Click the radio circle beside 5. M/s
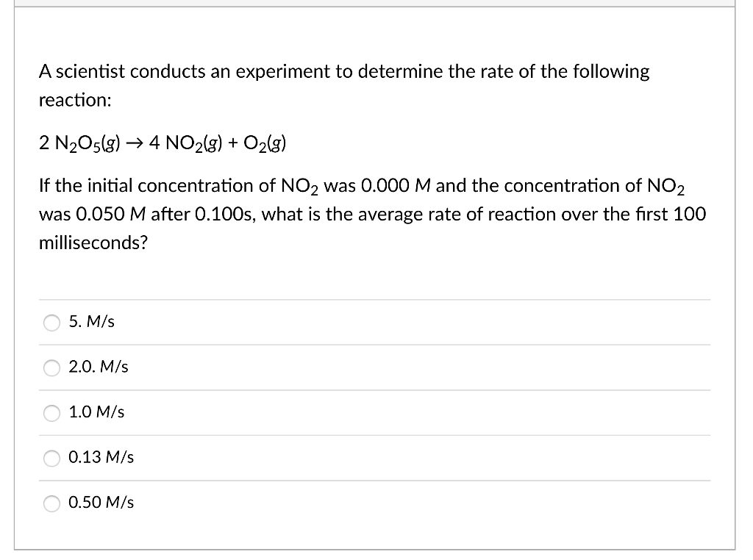 [51, 322]
